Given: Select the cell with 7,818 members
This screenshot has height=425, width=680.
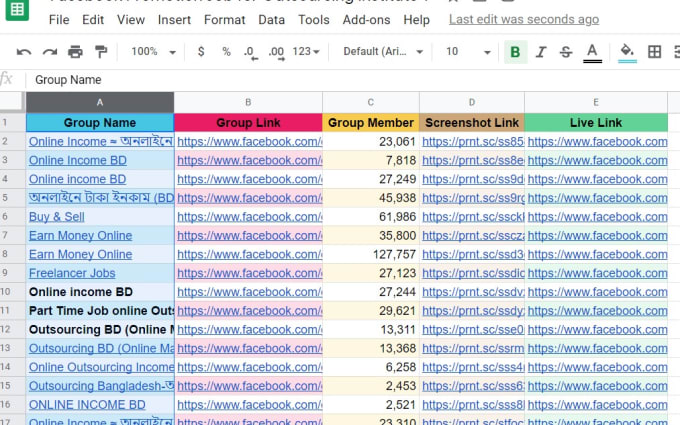Looking at the screenshot, I should tap(371, 160).
